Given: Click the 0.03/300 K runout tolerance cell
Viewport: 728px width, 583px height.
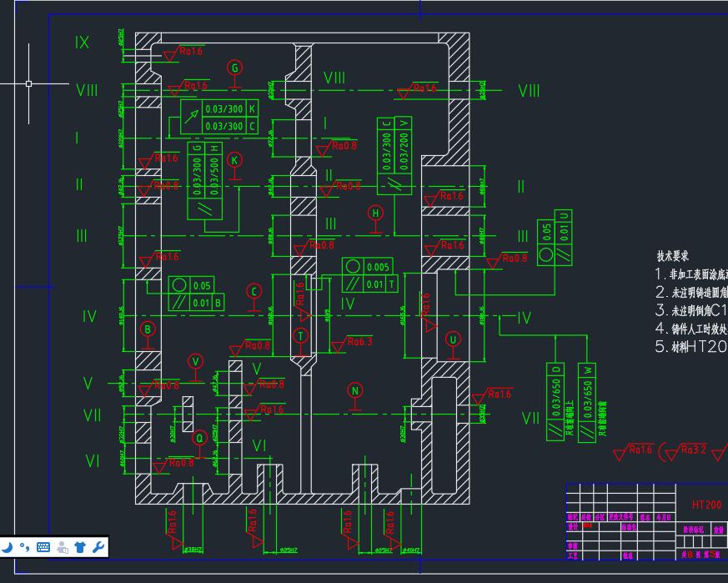Looking at the screenshot, I should point(230,109).
